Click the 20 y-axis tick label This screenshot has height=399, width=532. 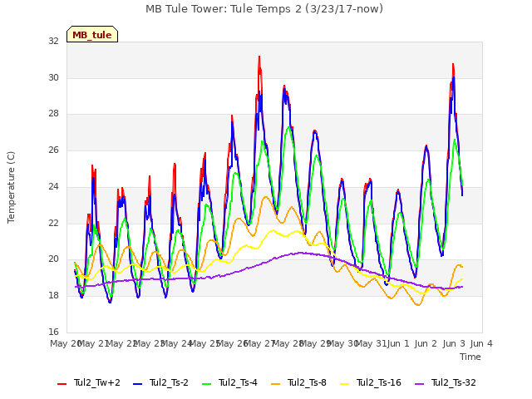53,259
